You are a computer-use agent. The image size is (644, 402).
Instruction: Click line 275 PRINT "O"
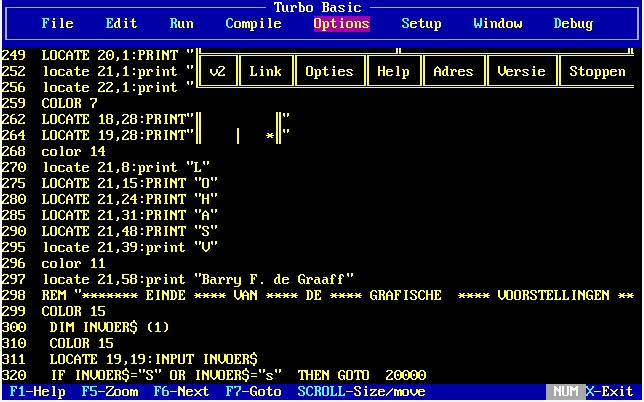pyautogui.click(x=109, y=184)
